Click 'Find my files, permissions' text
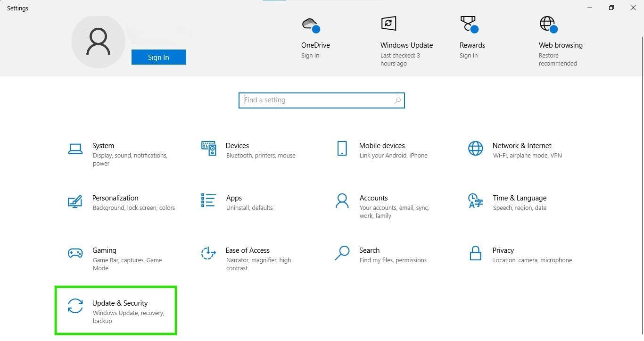 (393, 260)
